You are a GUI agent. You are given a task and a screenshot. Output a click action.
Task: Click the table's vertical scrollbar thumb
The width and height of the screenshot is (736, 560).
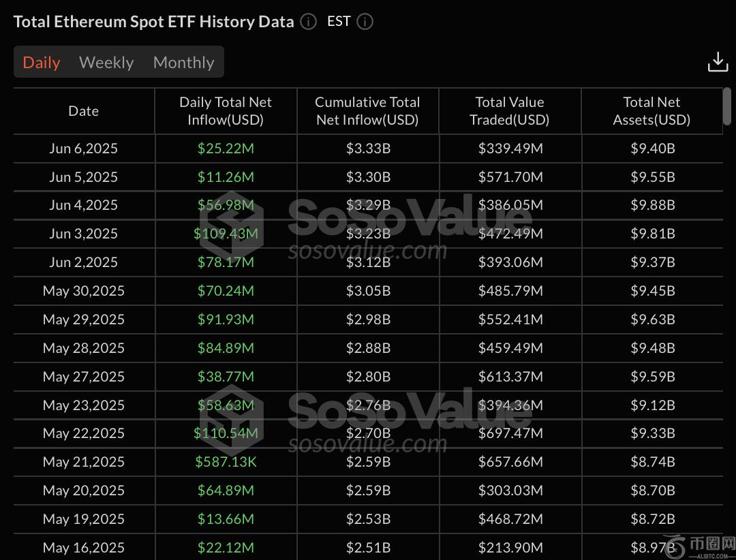click(726, 106)
